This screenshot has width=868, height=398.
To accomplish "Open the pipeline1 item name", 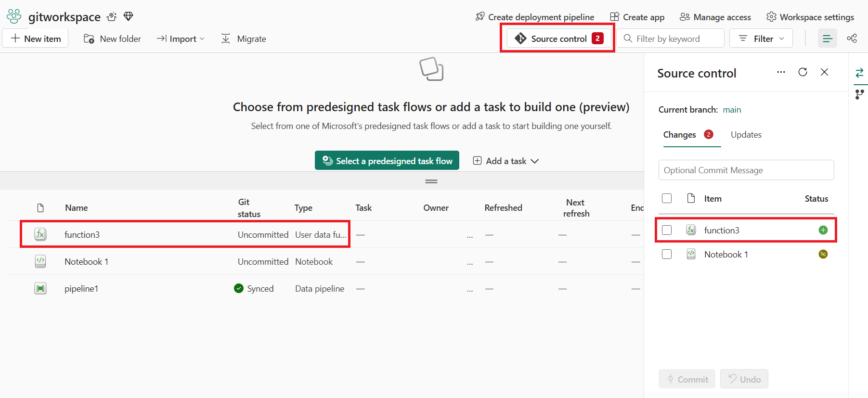I will 81,288.
